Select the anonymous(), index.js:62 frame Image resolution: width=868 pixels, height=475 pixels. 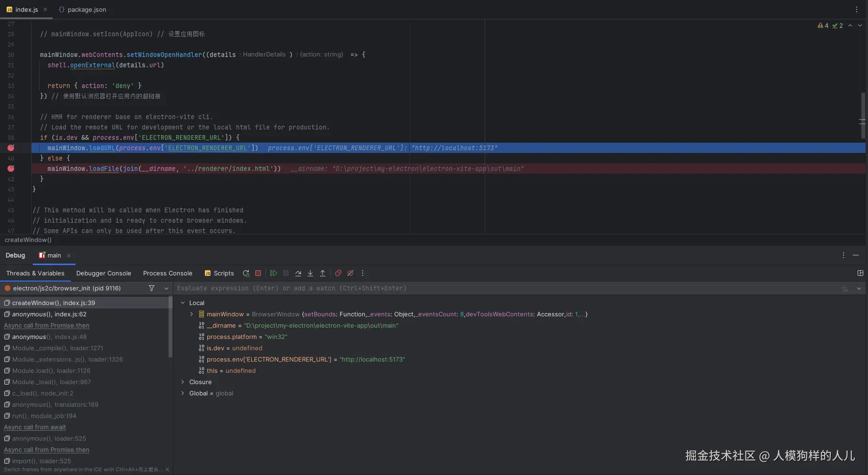(85, 314)
